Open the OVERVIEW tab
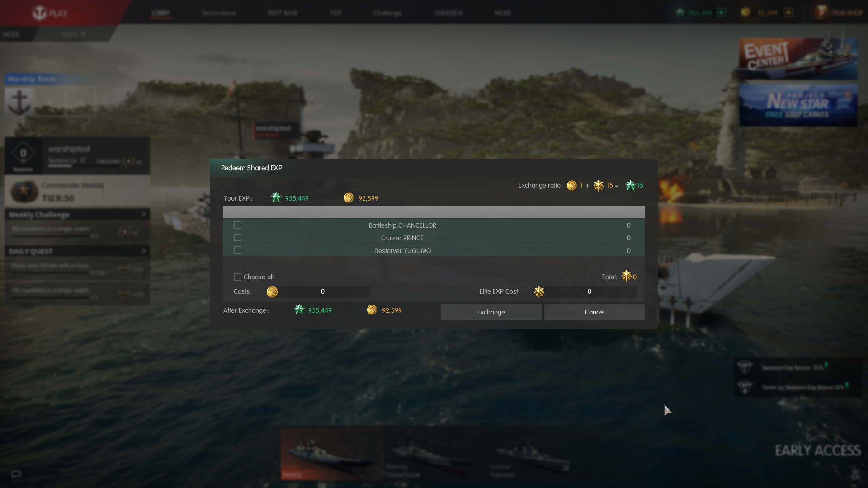Viewport: 868px width, 488px height. [448, 13]
